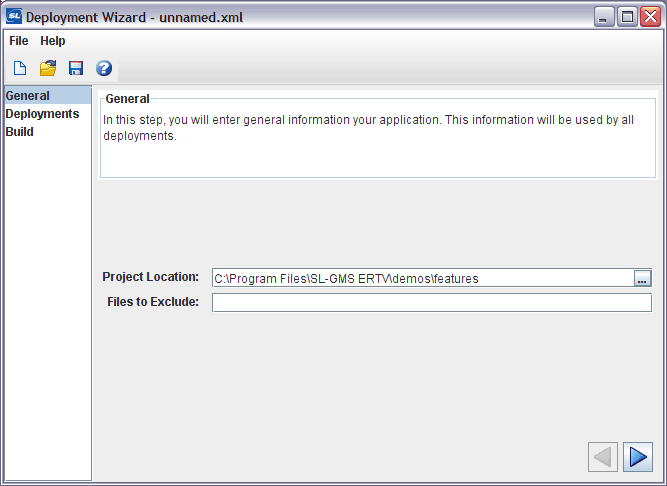Browse for project location with ellipsis button
The width and height of the screenshot is (667, 486).
(x=642, y=279)
